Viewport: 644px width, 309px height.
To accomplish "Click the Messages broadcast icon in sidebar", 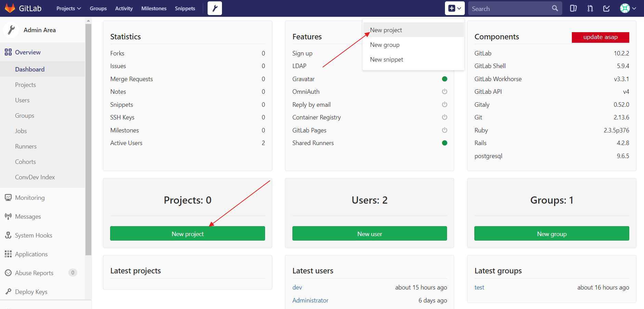I will [8, 216].
